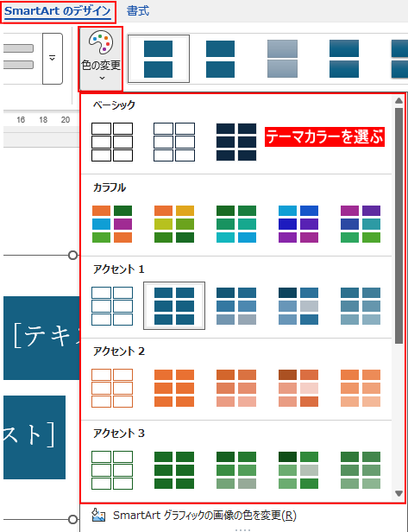The width and height of the screenshot is (408, 532).
Task: Choose アクセント 3 fifth light green option
Action: [x=361, y=470]
